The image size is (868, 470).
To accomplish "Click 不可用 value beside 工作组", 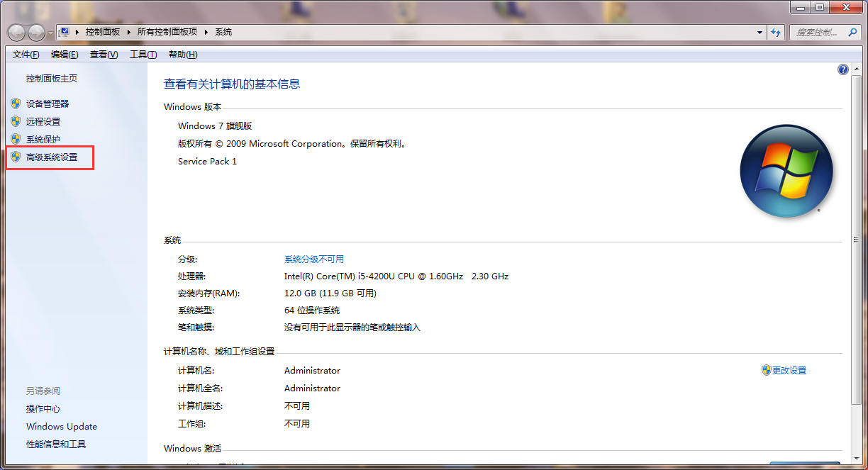I will [297, 424].
